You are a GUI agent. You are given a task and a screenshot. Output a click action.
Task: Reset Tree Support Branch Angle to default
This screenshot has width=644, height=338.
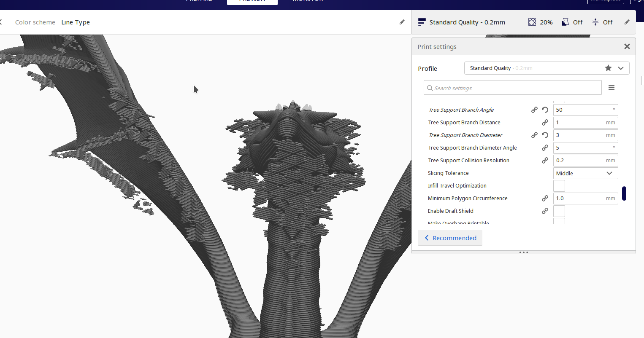point(545,110)
